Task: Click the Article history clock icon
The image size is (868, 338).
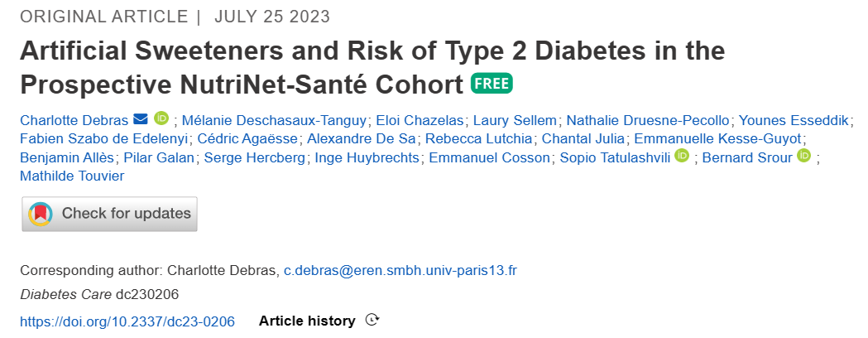Action: (x=372, y=321)
